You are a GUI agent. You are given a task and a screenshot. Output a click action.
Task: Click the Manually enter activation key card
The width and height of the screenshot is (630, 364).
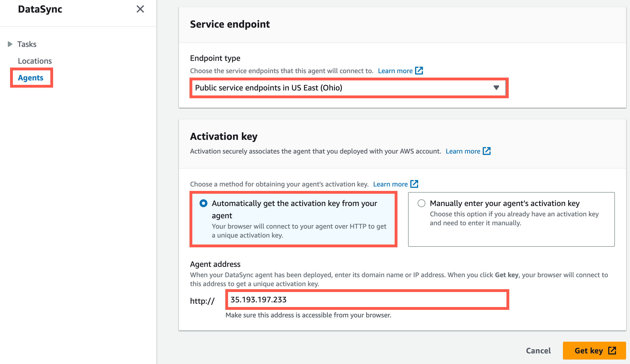511,219
